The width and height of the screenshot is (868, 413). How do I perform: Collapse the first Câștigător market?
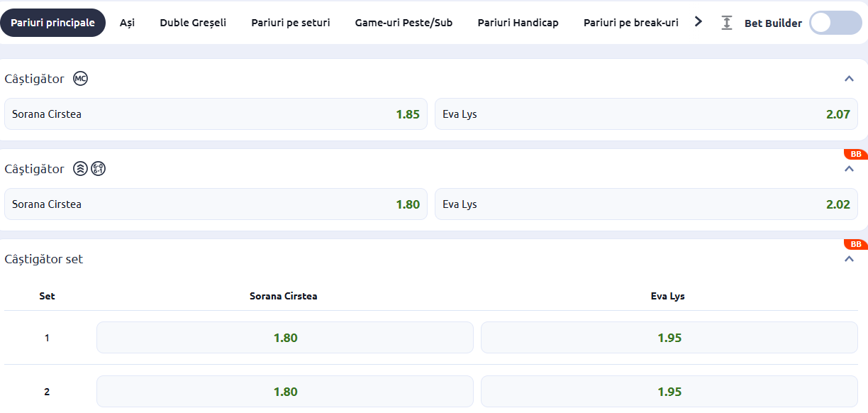849,79
